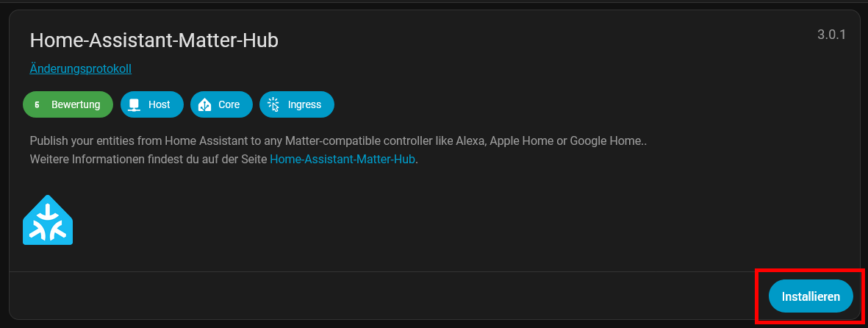Click the Core chip's Home Assistant icon
868x328 pixels.
(x=204, y=104)
